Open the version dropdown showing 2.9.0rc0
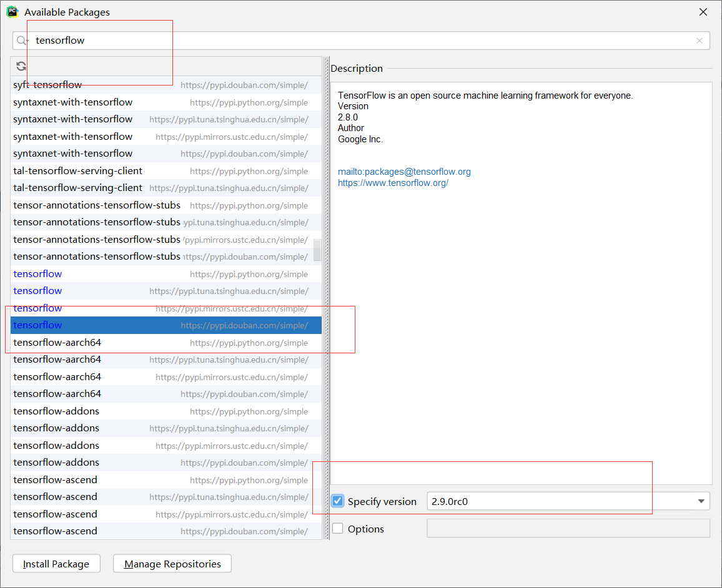 point(701,501)
